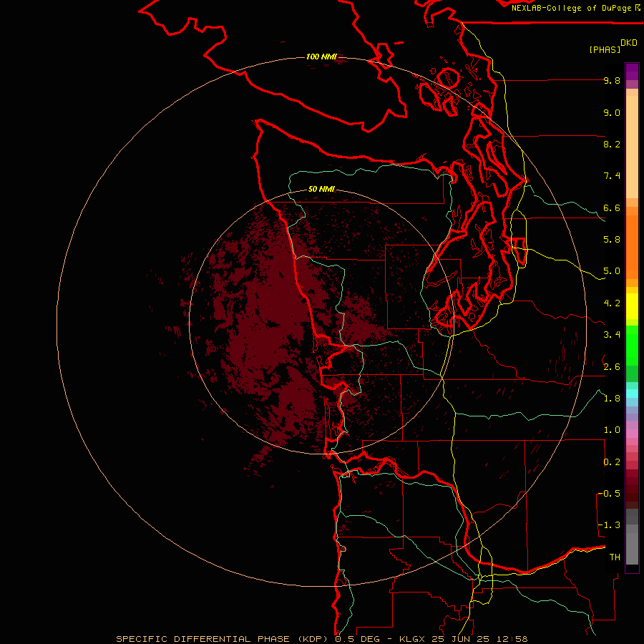The image size is (644, 644).
Task: Click the 0.5 DEG elevation angle text
Action: [356, 639]
